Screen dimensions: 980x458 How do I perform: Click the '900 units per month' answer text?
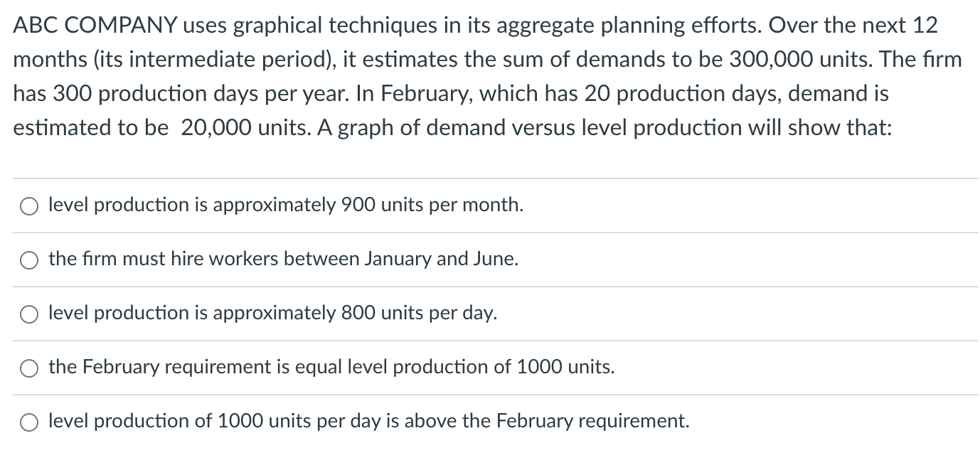point(284,206)
